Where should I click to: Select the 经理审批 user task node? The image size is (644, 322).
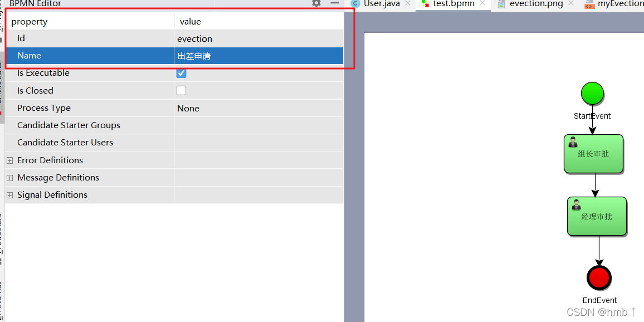[597, 217]
